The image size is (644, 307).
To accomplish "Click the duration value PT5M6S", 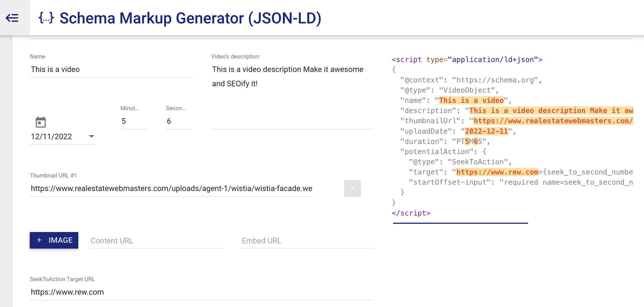I will (469, 141).
